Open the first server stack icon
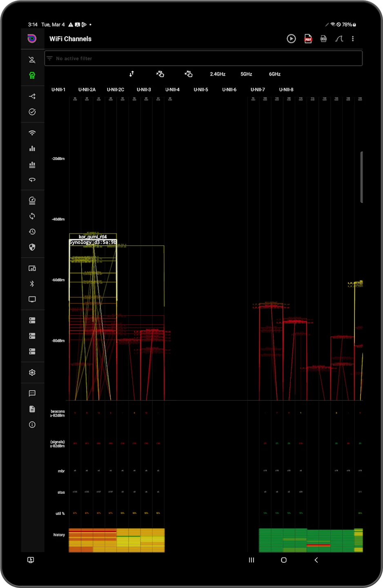383x588 pixels. [32, 321]
